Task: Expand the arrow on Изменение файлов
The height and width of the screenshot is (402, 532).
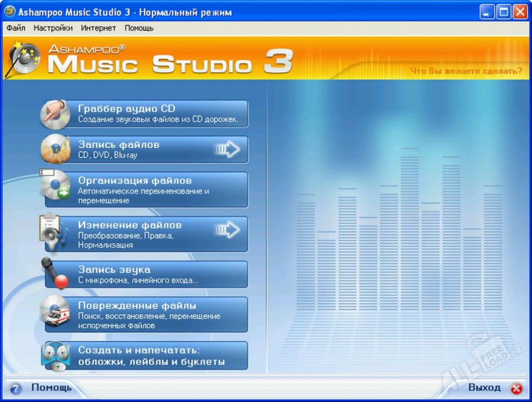Action: tap(228, 230)
